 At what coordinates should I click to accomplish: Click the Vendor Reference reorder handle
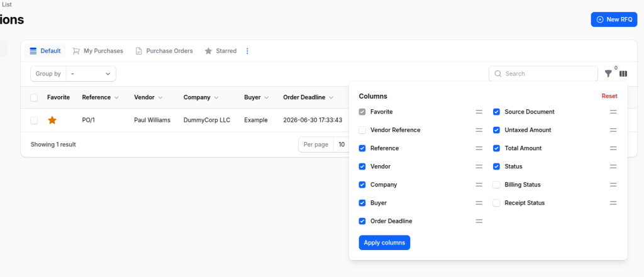click(479, 130)
